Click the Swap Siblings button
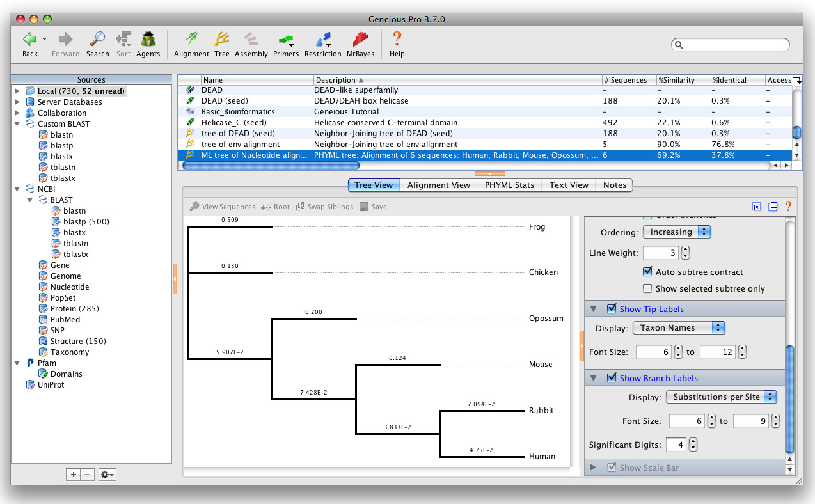The width and height of the screenshot is (815, 504). pyautogui.click(x=324, y=207)
